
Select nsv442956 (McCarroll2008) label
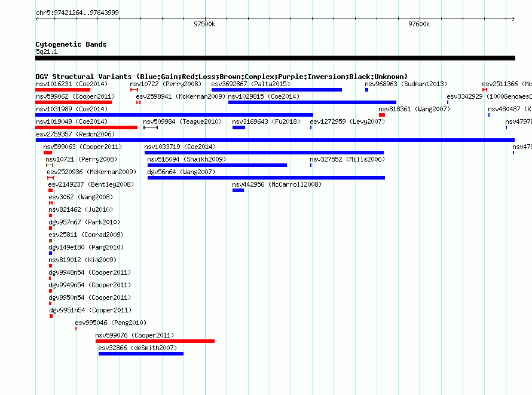pos(277,184)
